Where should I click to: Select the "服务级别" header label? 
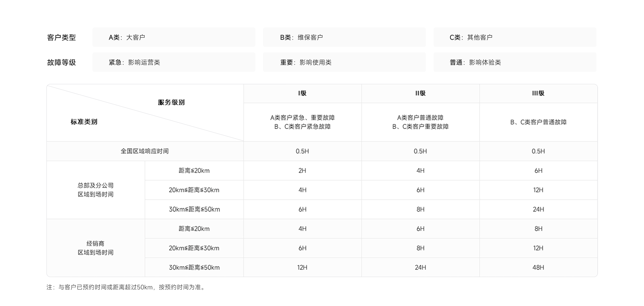point(171,102)
